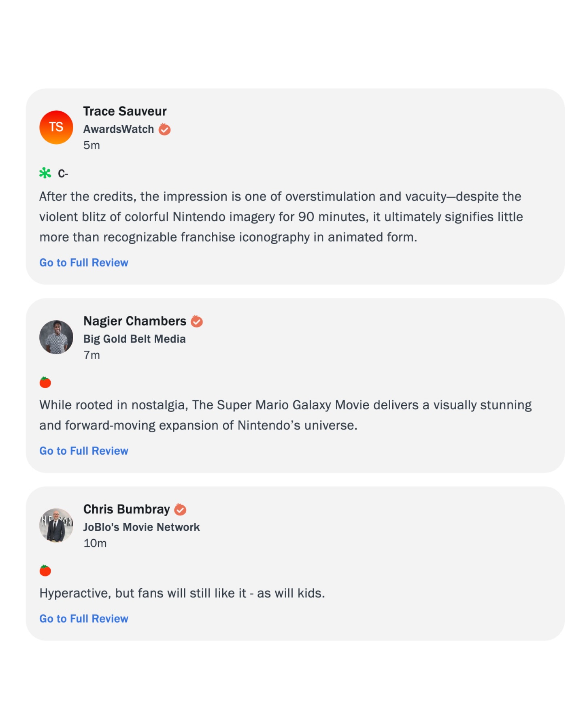The image size is (583, 728).
Task: Click the C- grade score
Action: 63,174
